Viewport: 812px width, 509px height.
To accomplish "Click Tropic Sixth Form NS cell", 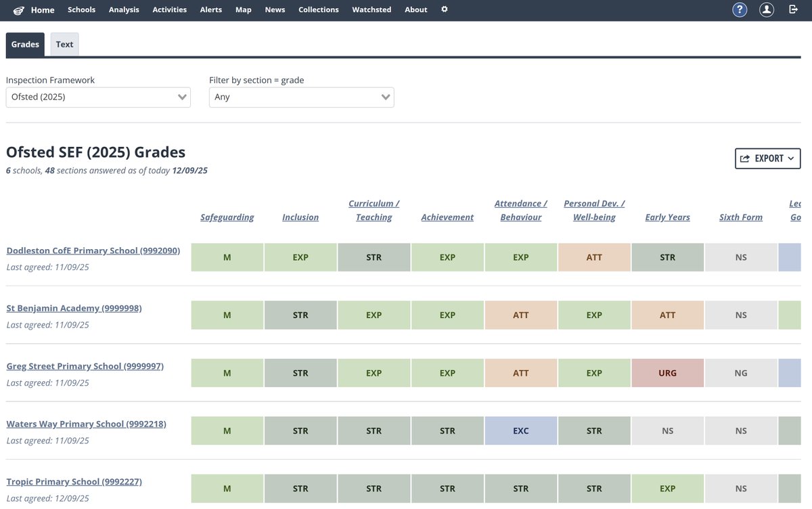I will pos(741,489).
